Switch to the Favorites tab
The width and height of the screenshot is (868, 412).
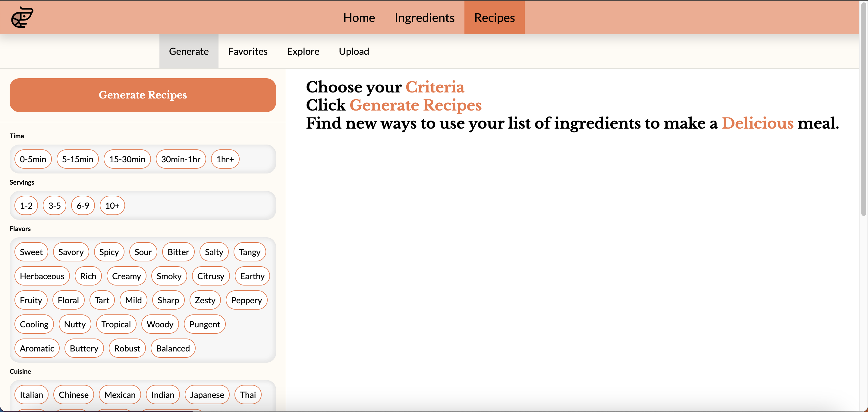[248, 51]
